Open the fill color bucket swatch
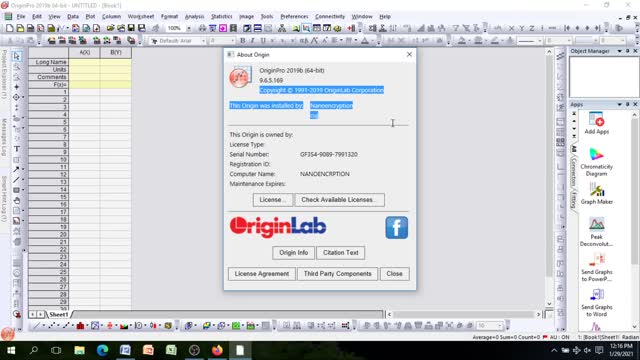Screen dimensions: 640x360 (x=461, y=40)
